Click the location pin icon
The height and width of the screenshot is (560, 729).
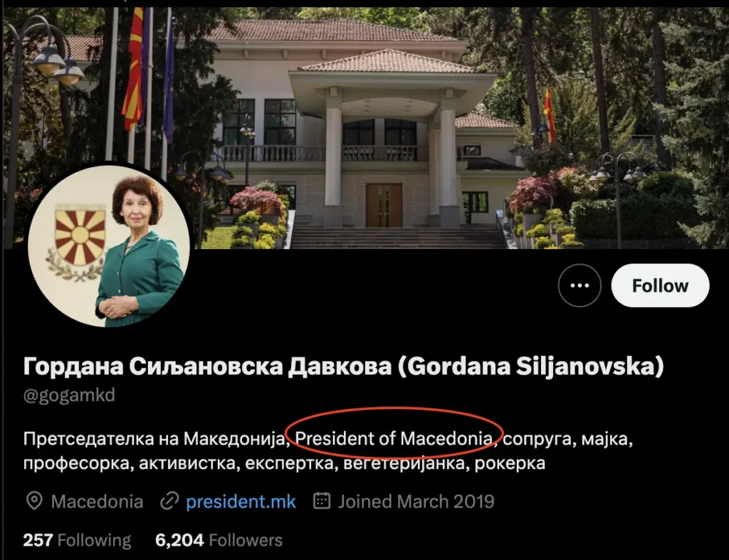[34, 501]
